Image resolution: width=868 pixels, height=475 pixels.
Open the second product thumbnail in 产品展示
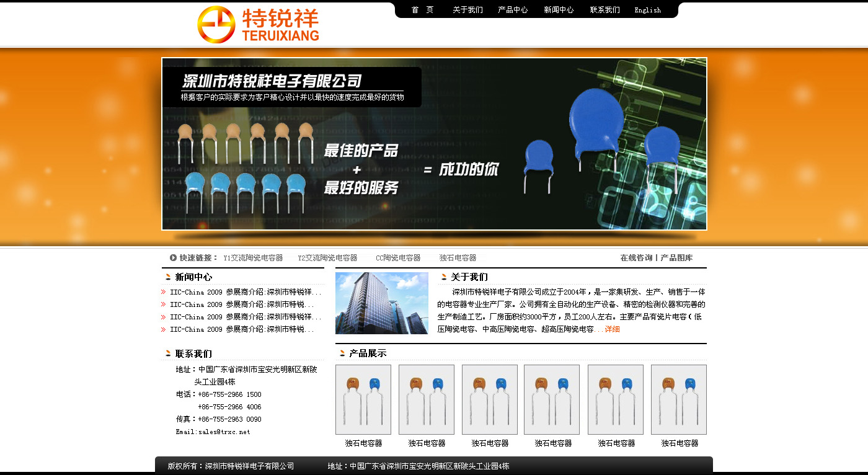[427, 399]
